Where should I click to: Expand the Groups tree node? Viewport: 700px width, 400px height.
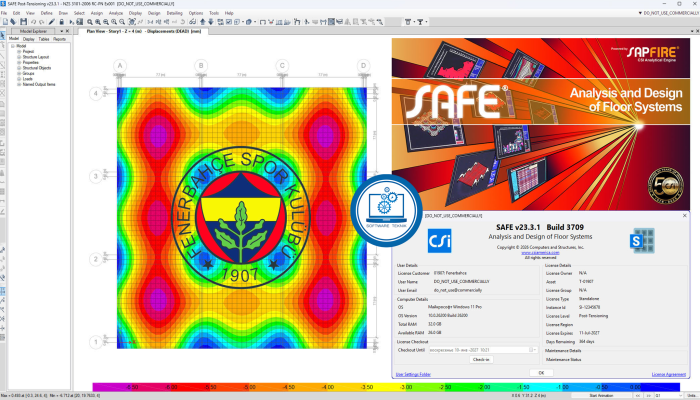pyautogui.click(x=19, y=73)
